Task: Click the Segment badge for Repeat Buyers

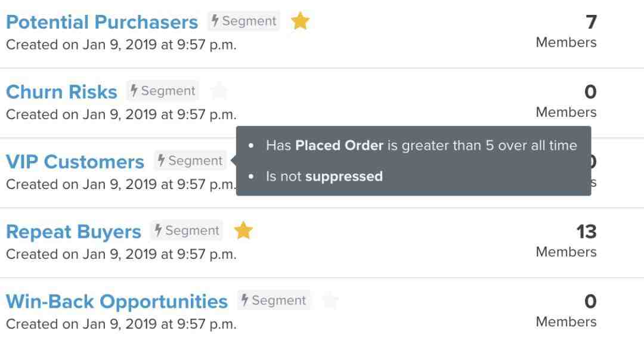Action: pos(187,230)
